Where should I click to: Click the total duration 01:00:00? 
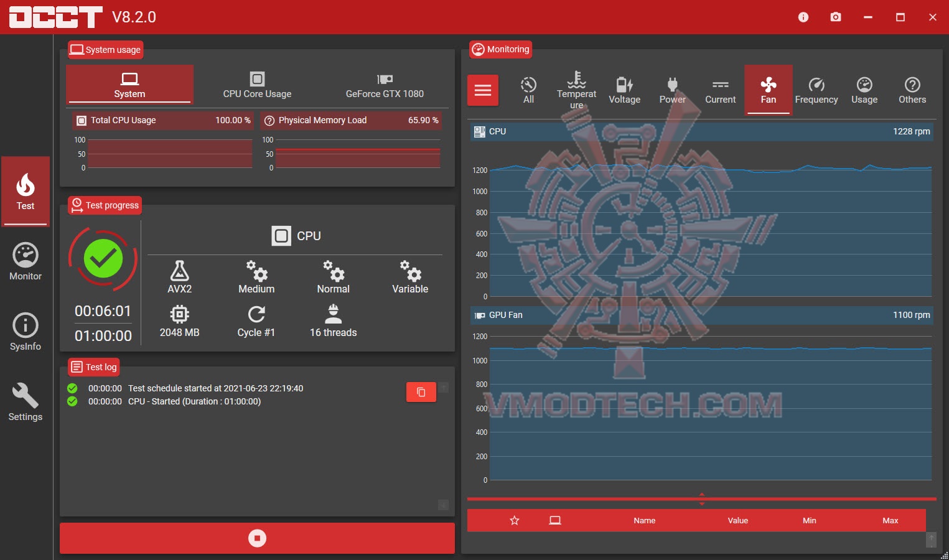point(103,336)
